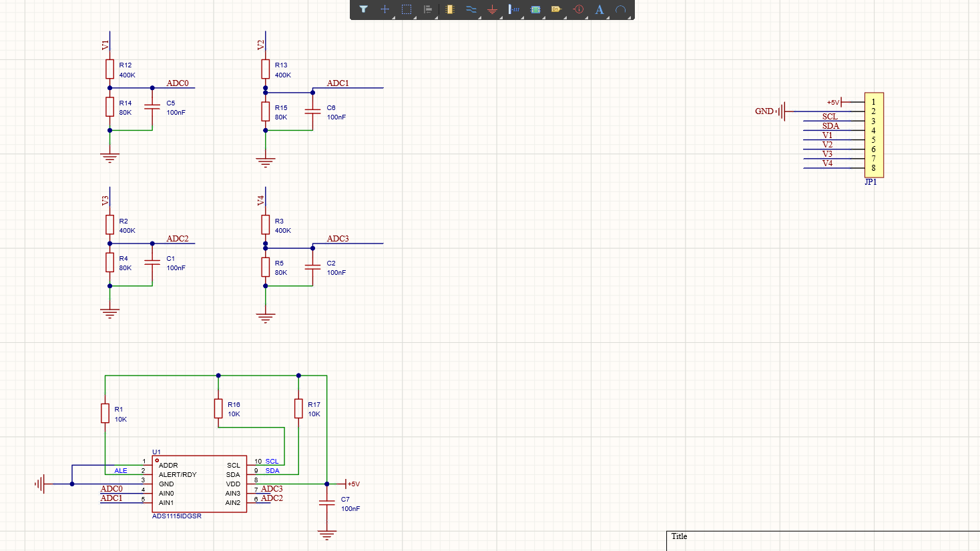
Task: Select the ADS1115IDGSR chip U1 body
Action: click(x=200, y=484)
